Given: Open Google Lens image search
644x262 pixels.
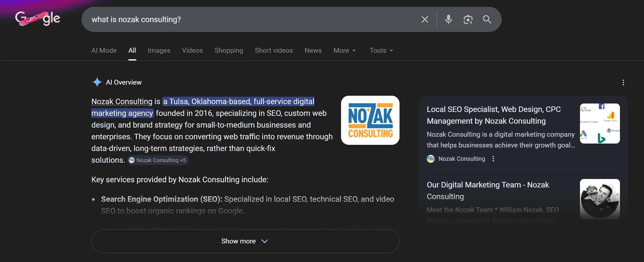Looking at the screenshot, I should [x=468, y=19].
